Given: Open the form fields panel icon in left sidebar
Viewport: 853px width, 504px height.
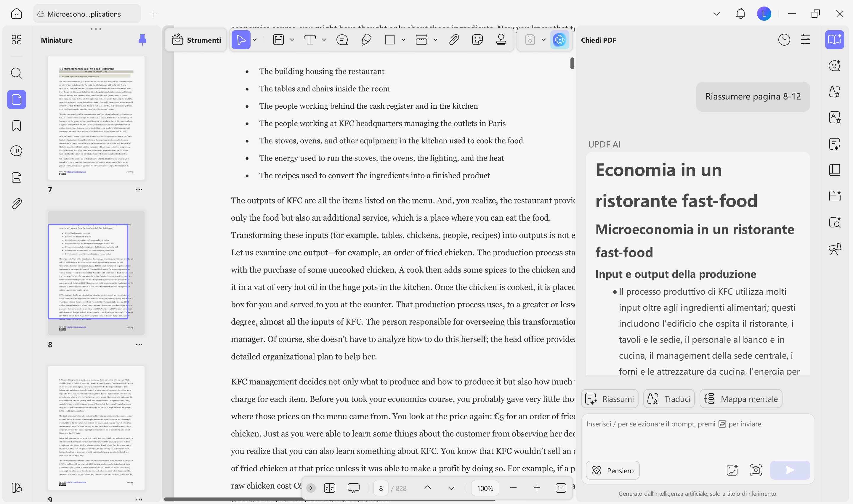Looking at the screenshot, I should pyautogui.click(x=16, y=178).
